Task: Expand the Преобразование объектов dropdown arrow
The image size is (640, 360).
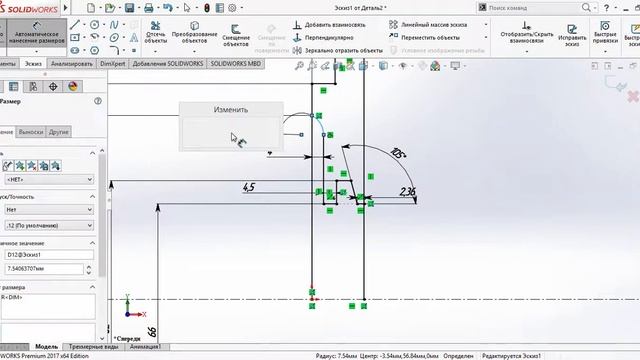Action: coord(194,52)
